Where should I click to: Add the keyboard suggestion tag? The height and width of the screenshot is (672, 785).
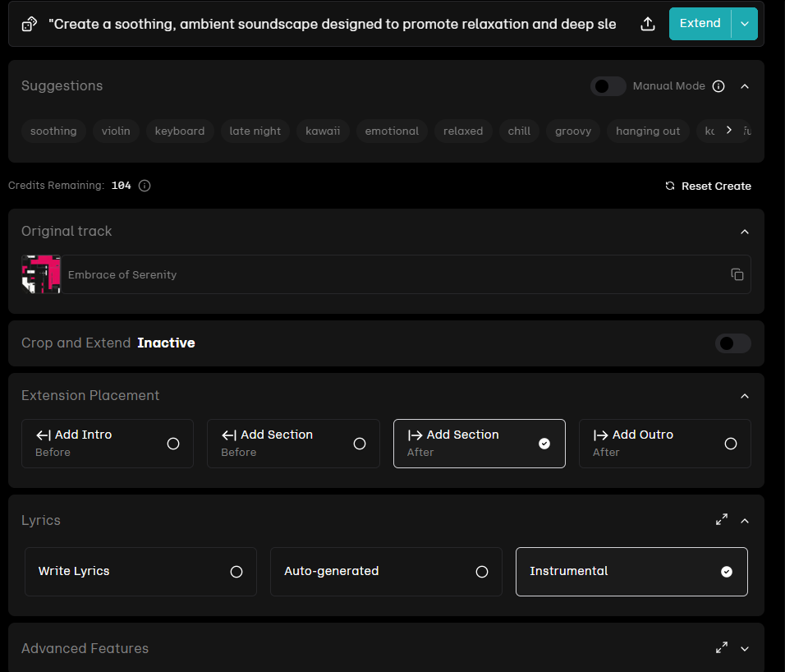coord(180,131)
